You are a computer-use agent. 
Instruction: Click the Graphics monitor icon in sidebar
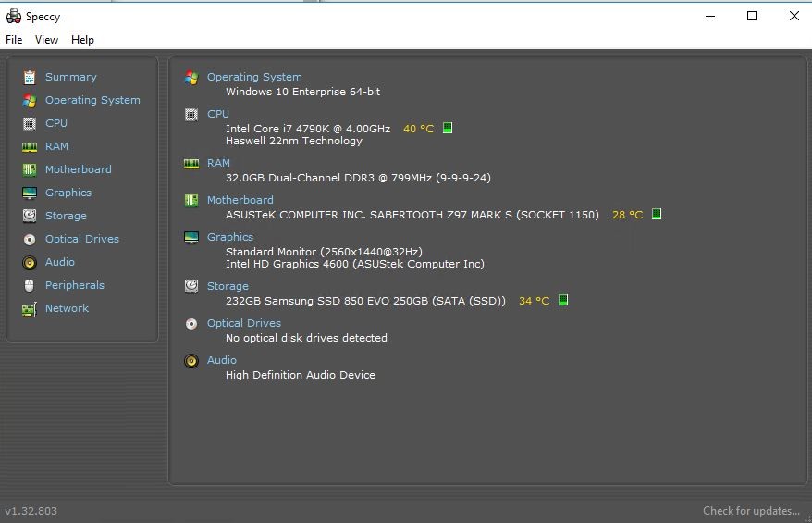point(30,193)
